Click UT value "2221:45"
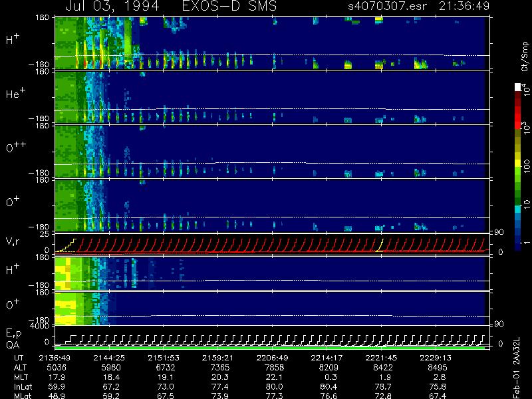The width and height of the screenshot is (532, 399). click(x=381, y=358)
